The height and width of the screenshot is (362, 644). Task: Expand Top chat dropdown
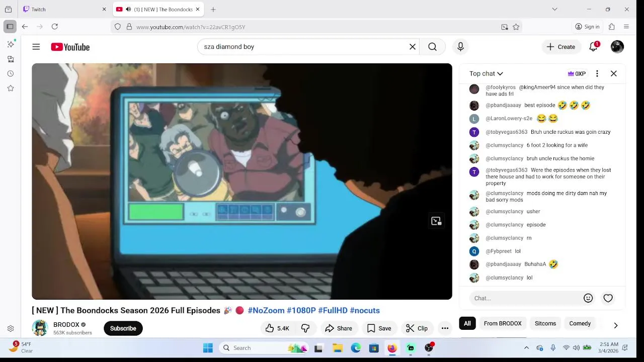coord(486,73)
